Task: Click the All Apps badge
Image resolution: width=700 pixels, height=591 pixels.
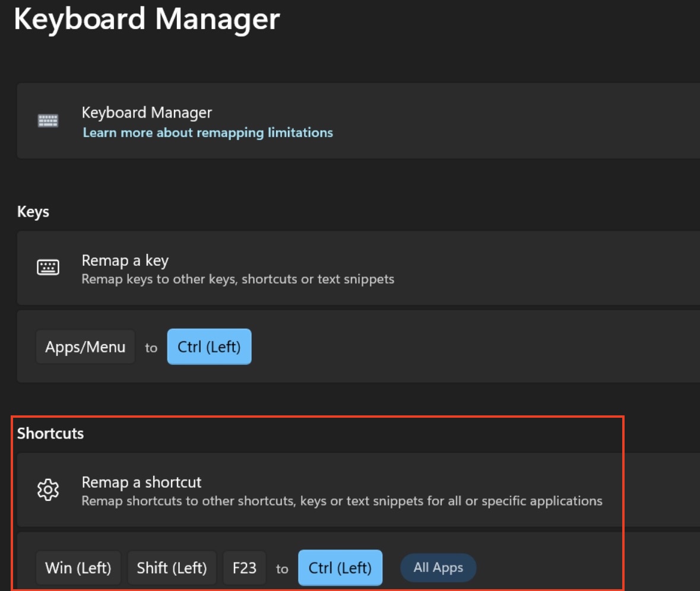Action: pos(438,568)
